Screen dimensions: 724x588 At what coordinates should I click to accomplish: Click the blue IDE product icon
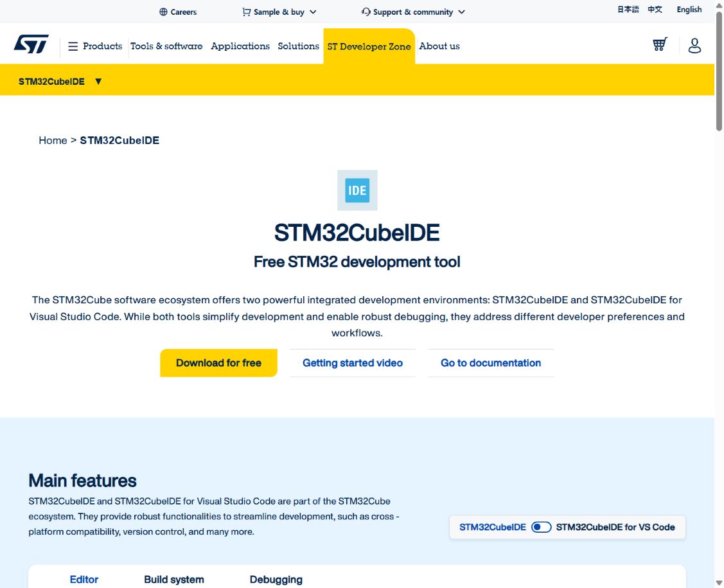(x=357, y=190)
